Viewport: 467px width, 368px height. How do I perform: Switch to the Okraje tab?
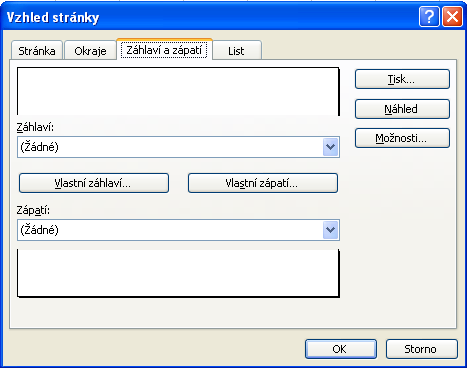[x=90, y=51]
